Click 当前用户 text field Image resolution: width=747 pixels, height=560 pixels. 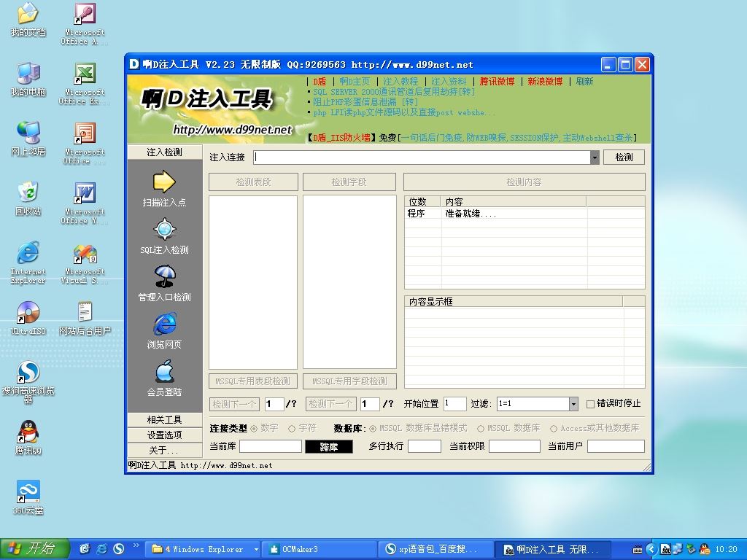coord(616,446)
